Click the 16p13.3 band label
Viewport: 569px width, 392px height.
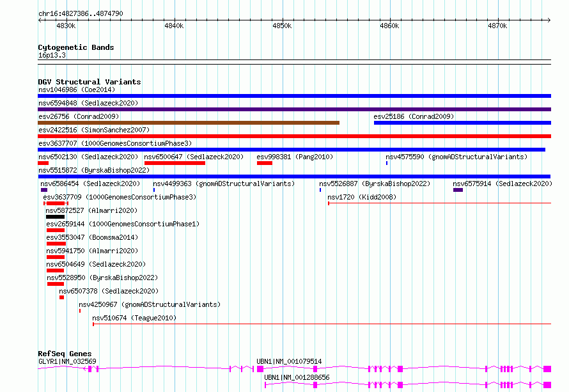(52, 55)
